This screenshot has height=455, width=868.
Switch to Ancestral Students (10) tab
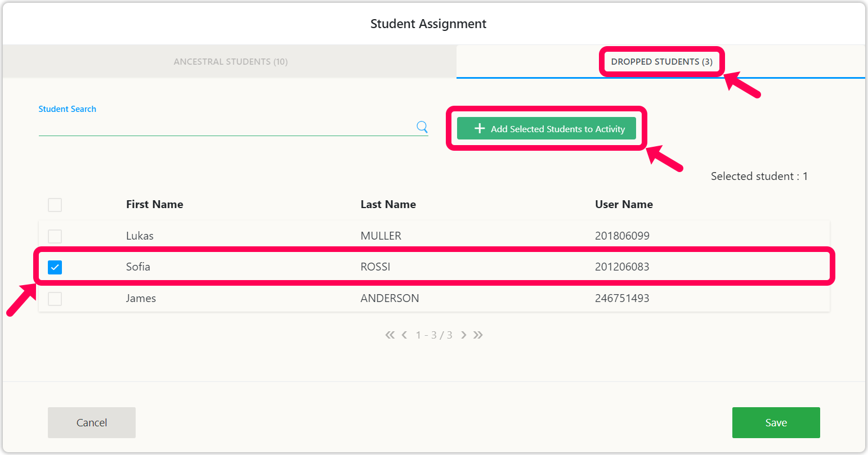pyautogui.click(x=230, y=62)
